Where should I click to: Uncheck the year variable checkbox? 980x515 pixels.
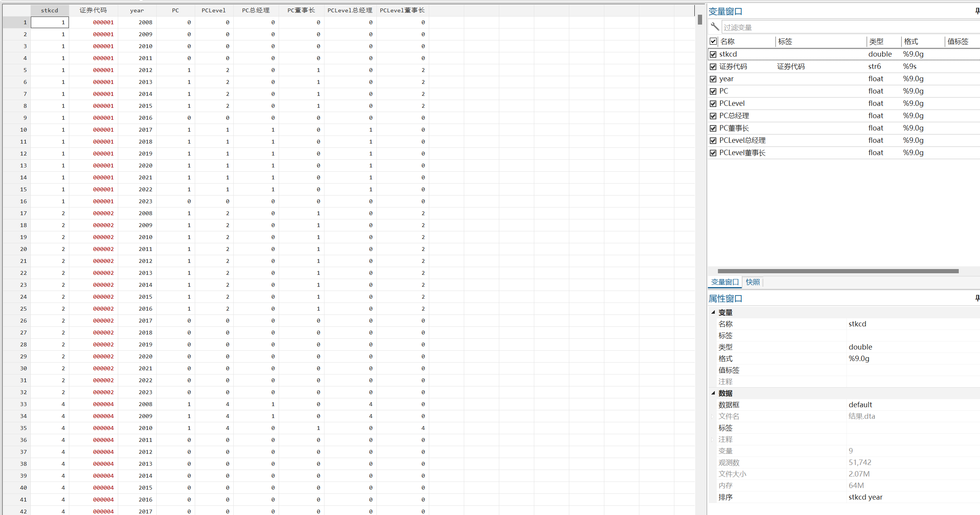713,79
